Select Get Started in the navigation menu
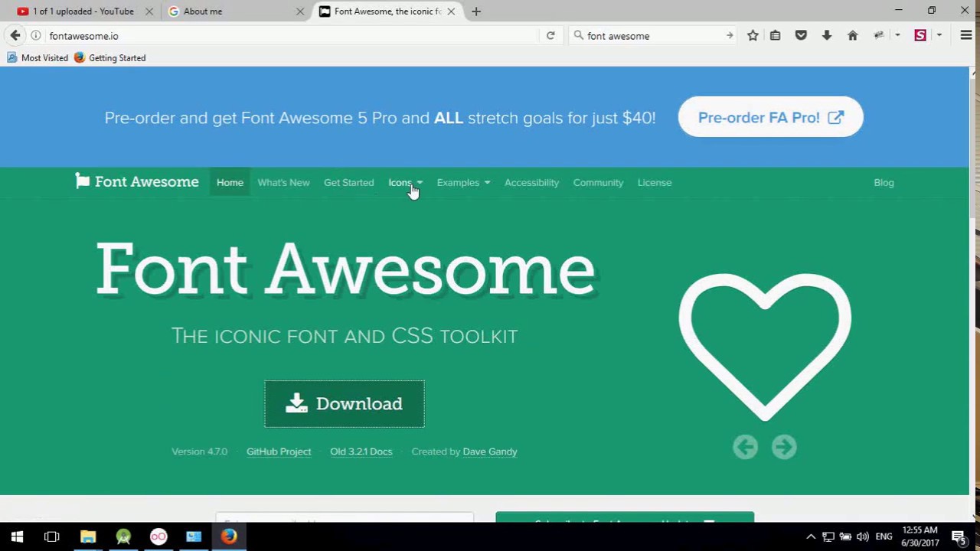The width and height of the screenshot is (980, 551). pyautogui.click(x=348, y=182)
